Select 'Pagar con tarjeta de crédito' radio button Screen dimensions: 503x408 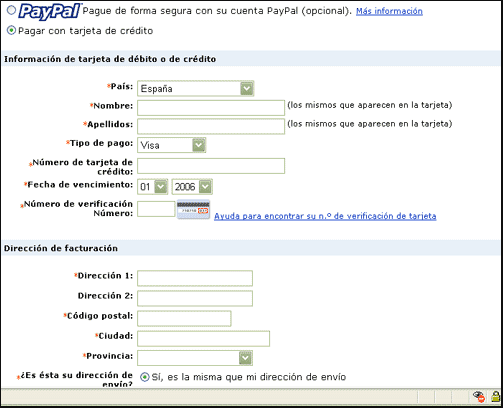11,30
